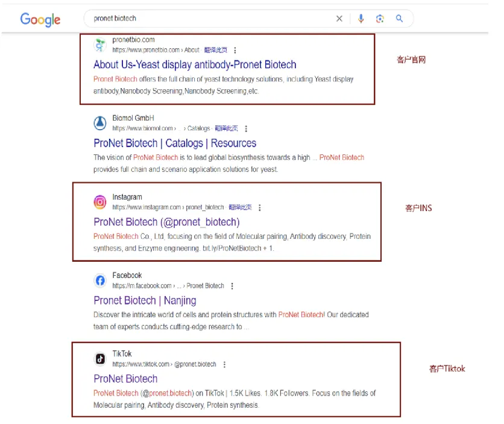Click the 'Biomol GmbH' site name
The height and width of the screenshot is (424, 504).
pos(133,118)
